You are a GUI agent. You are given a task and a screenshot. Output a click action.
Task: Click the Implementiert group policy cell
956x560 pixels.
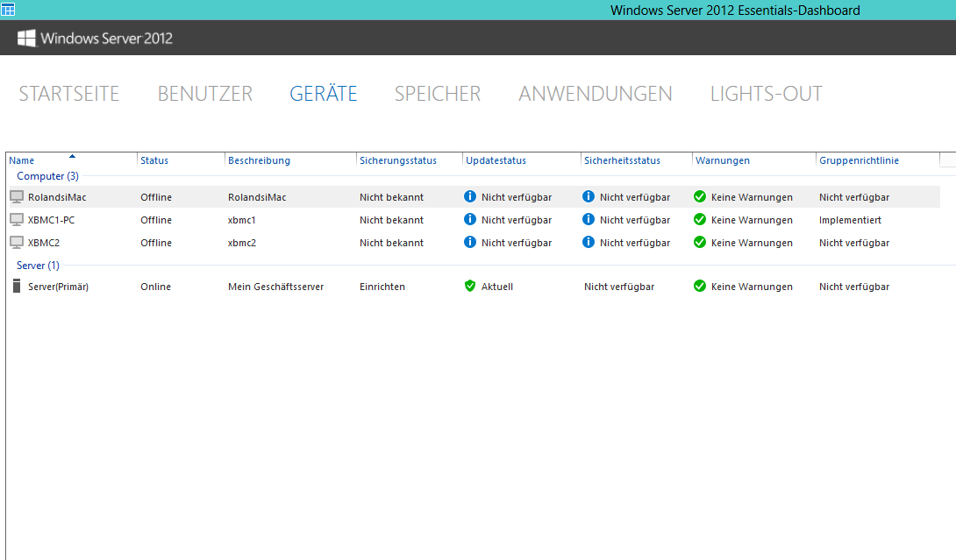(850, 220)
